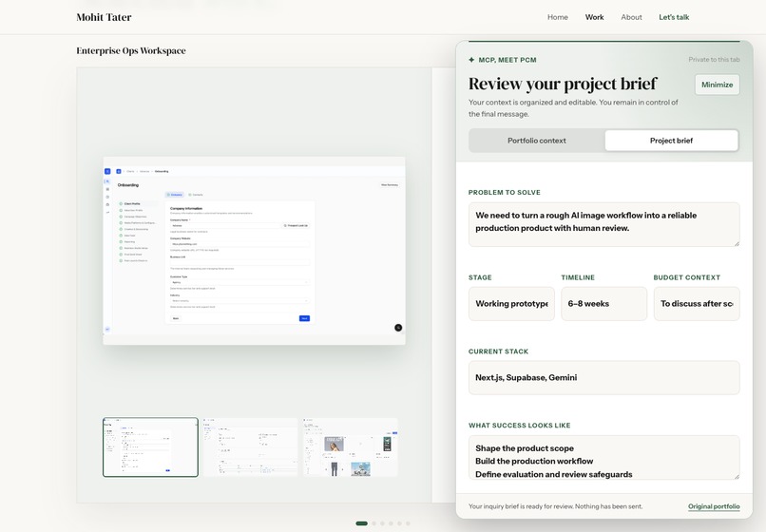Click the Stage field showing Working prototype
766x532 pixels.
coord(511,303)
